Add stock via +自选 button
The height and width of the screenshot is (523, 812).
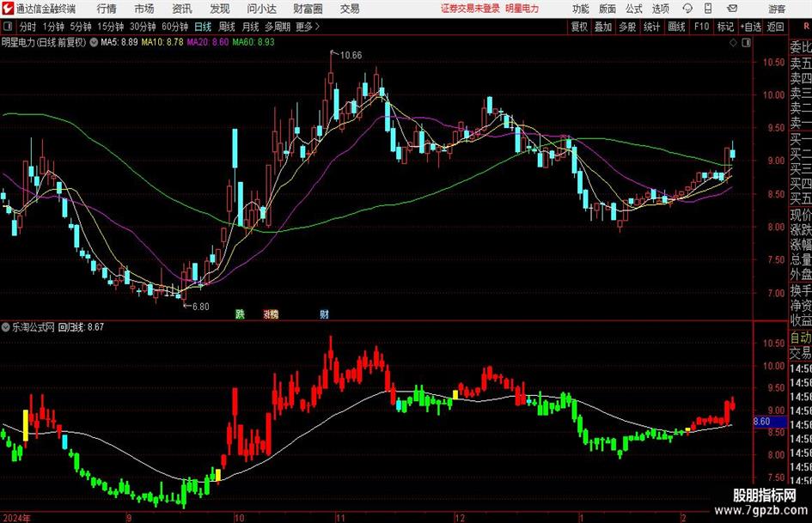click(x=750, y=27)
